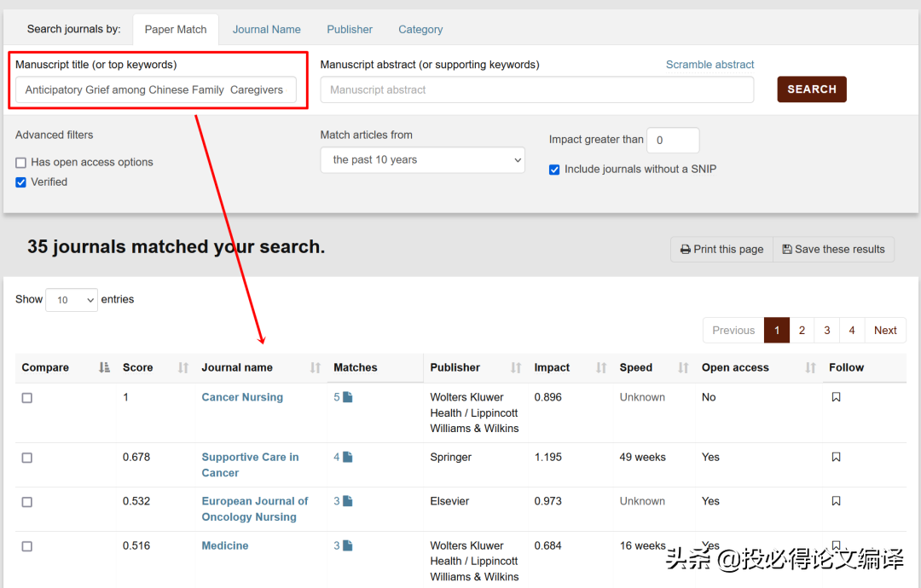Change Show entries count dropdown
Screen dimensions: 921x588
tap(72, 300)
